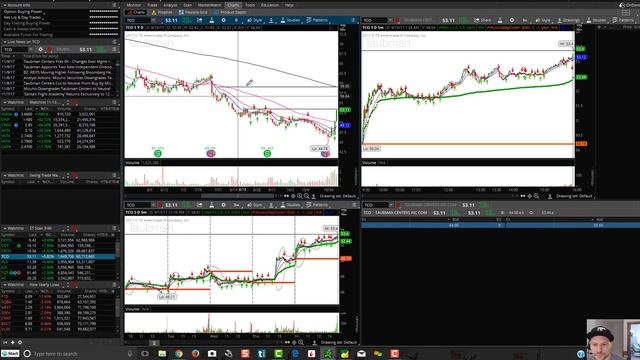
Task: Open Patterns menu in top-left chart
Action: [x=317, y=20]
